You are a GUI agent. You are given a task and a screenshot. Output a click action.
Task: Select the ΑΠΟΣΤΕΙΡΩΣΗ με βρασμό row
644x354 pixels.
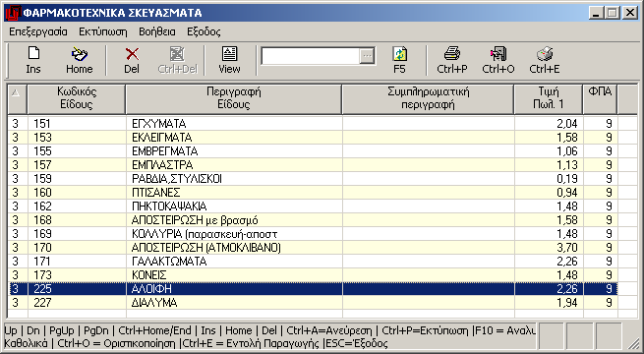click(313, 219)
